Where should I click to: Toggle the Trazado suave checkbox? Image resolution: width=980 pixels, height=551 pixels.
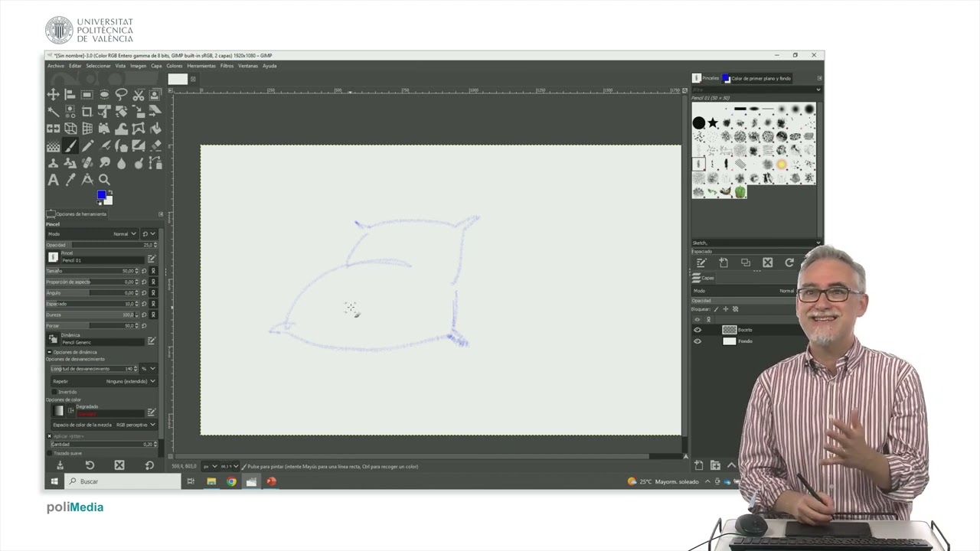50,453
